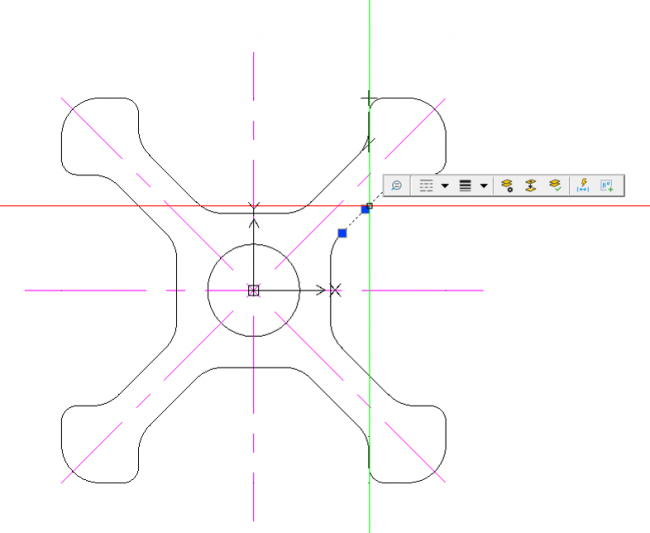Image resolution: width=650 pixels, height=533 pixels.
Task: Open the lineweight dropdown arrow
Action: coord(484,186)
